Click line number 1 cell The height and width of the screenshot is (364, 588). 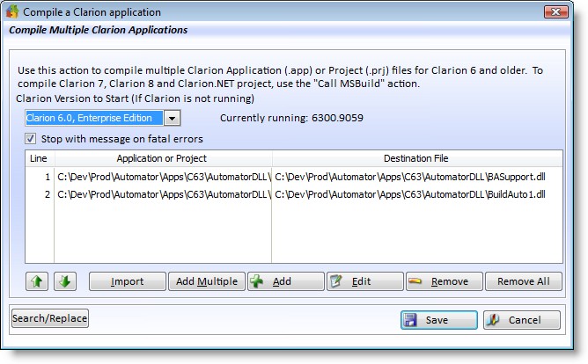tap(40, 177)
